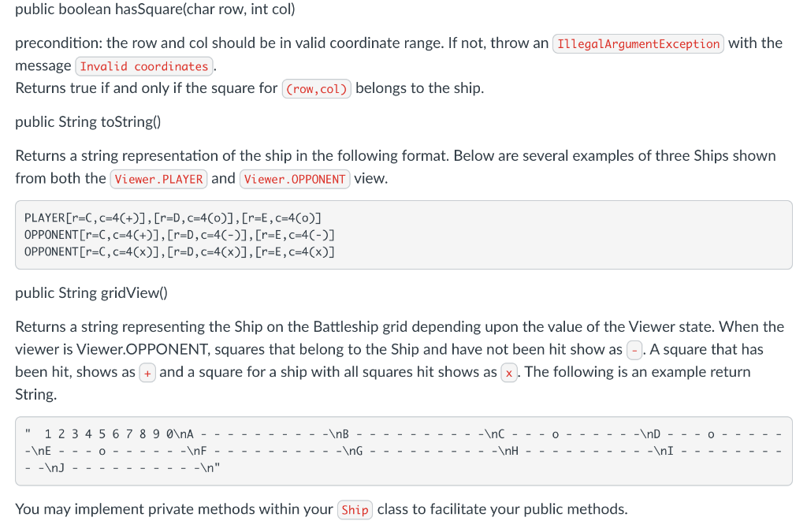Click the '+' inline code symbol
The image size is (807, 532).
pyautogui.click(x=147, y=373)
